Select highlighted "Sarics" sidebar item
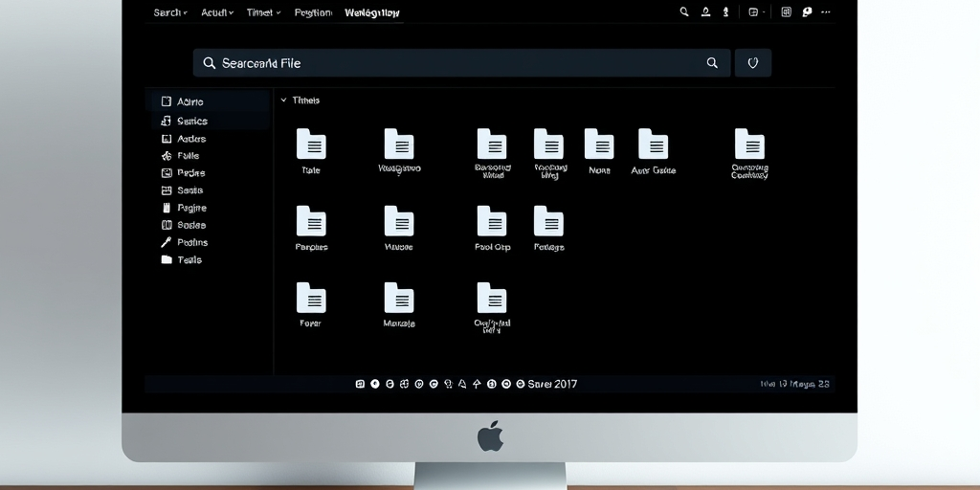This screenshot has width=980, height=490. click(210, 121)
